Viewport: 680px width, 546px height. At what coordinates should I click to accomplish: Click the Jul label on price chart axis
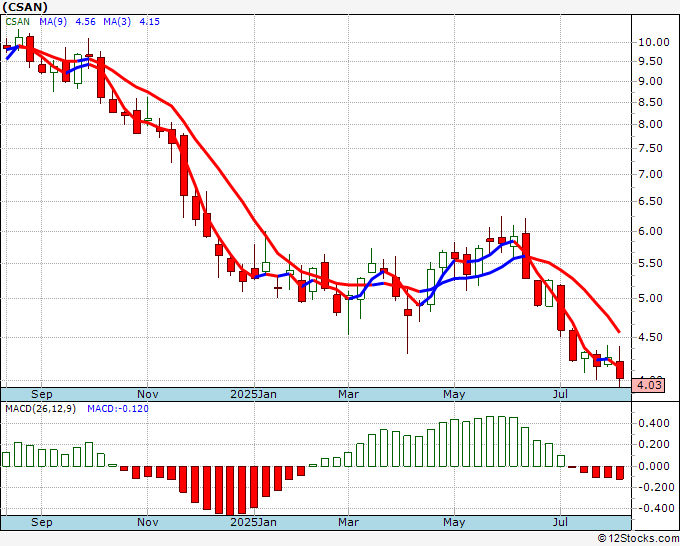point(560,394)
